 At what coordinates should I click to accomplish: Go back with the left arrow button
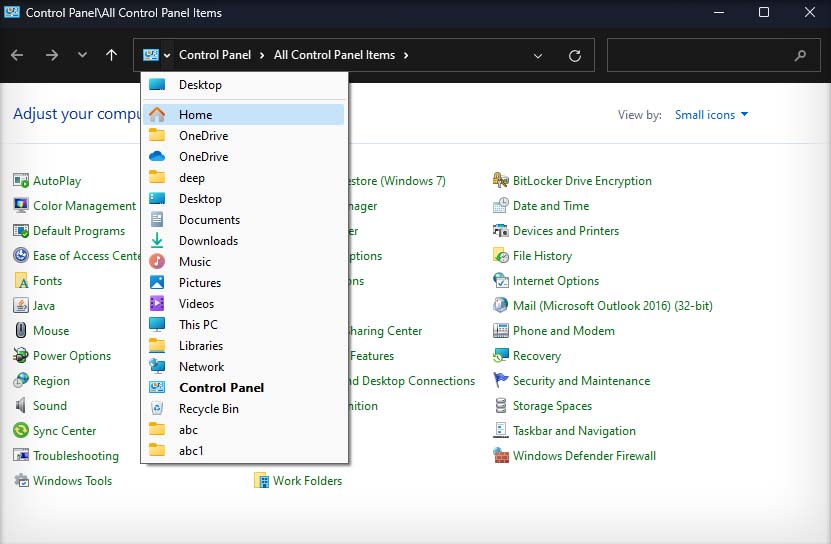[x=17, y=55]
